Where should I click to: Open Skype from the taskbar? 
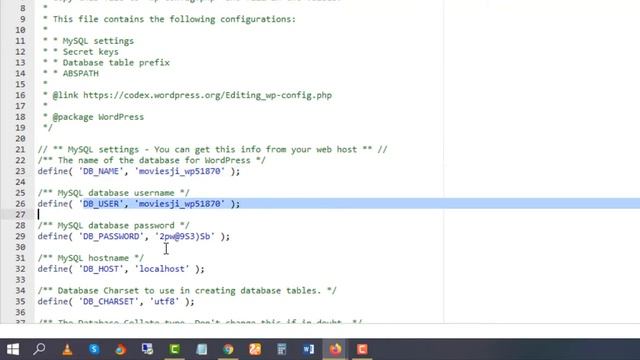pos(94,349)
